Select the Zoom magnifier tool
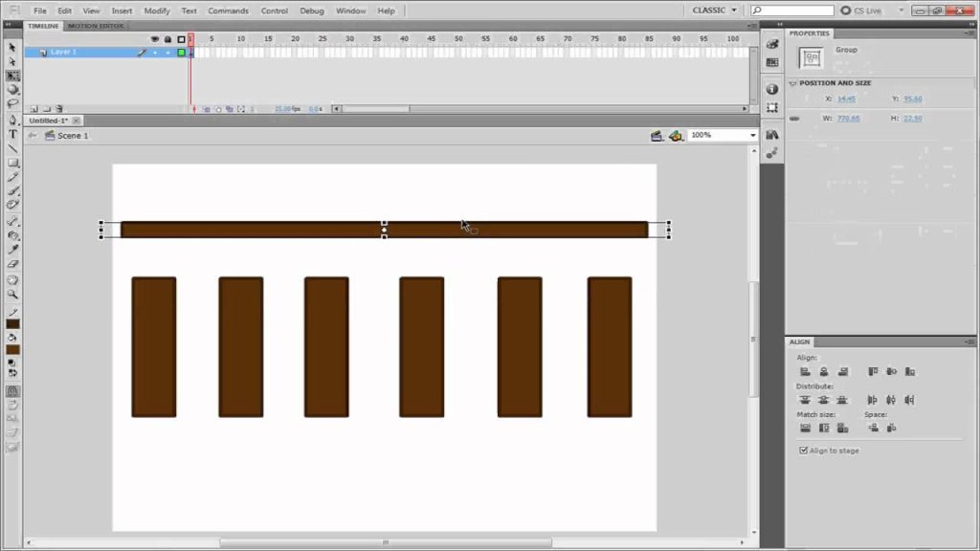The width and height of the screenshot is (980, 551). pyautogui.click(x=12, y=295)
